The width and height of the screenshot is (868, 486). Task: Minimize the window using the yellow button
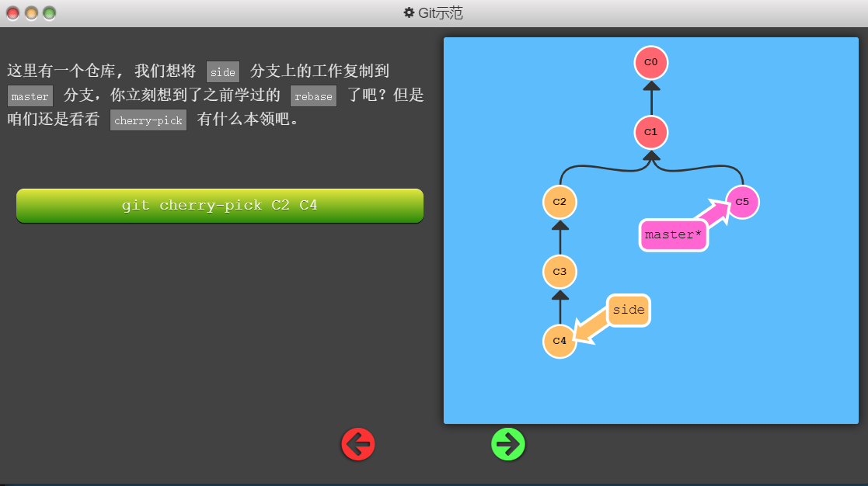tap(31, 13)
